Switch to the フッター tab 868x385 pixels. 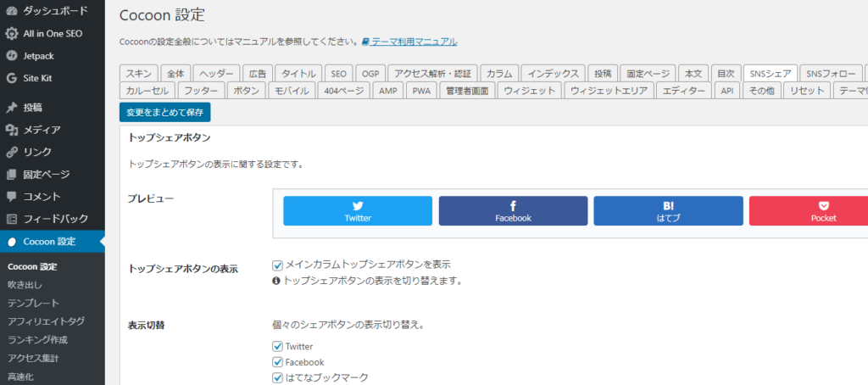(202, 91)
